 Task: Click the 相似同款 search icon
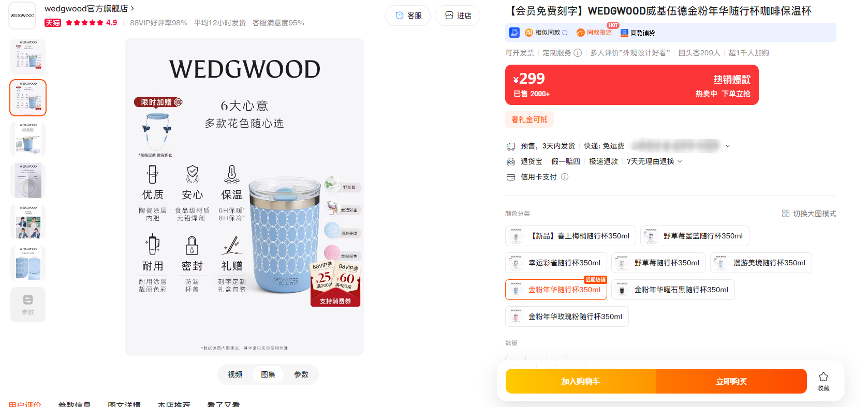tap(565, 33)
